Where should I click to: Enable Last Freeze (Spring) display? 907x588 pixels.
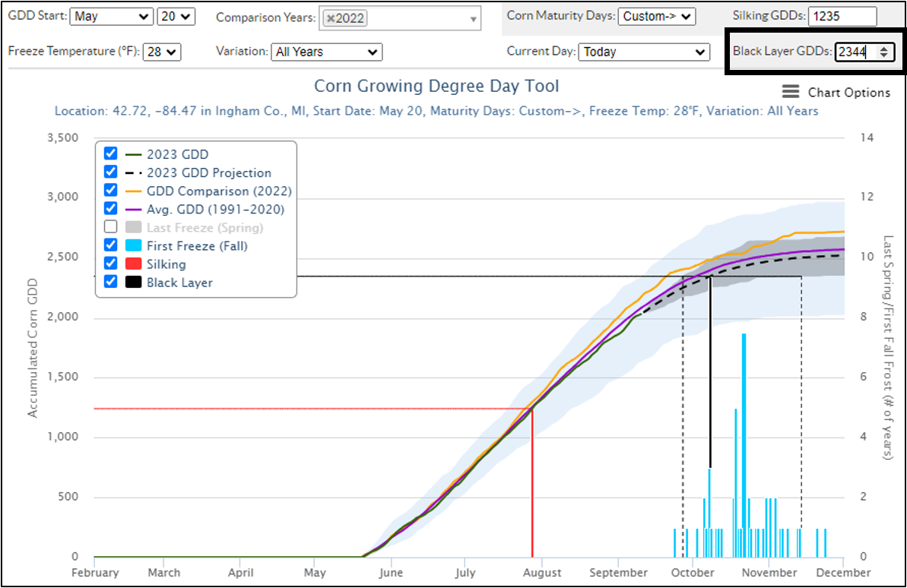(111, 227)
